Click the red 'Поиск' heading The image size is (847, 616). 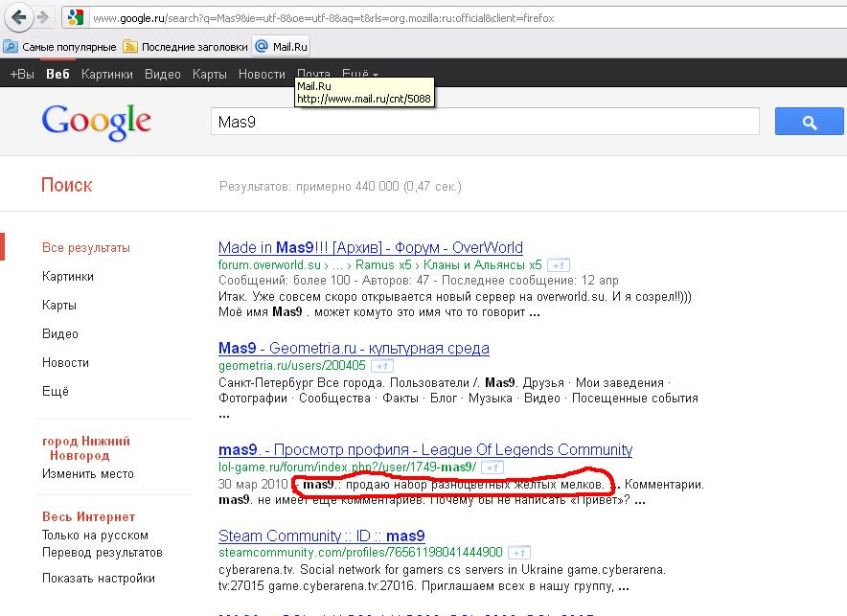[66, 185]
